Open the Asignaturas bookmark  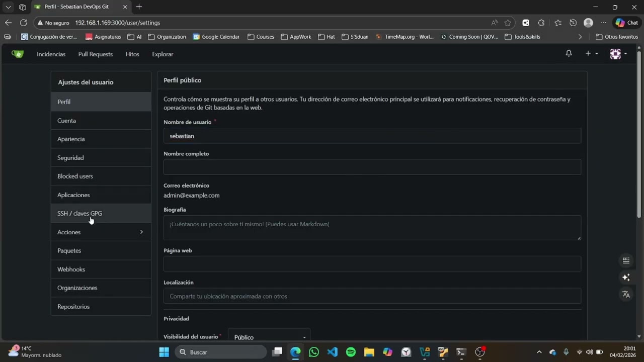click(x=103, y=37)
